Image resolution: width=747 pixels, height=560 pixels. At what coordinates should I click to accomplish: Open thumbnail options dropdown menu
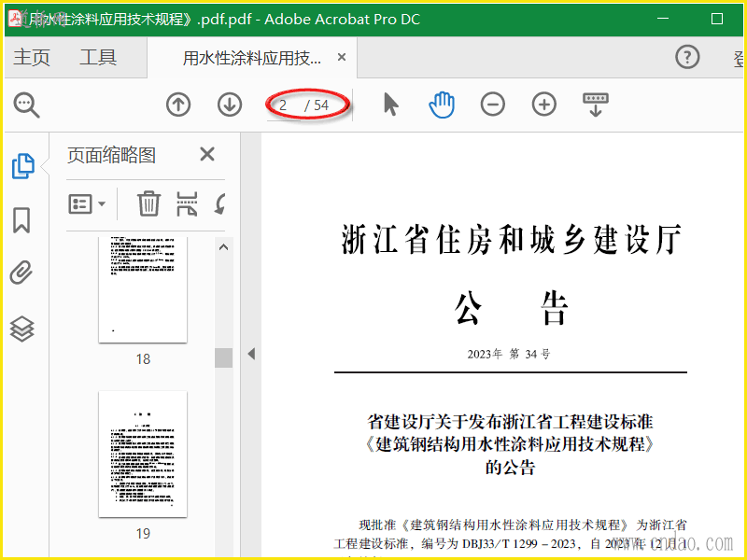87,204
